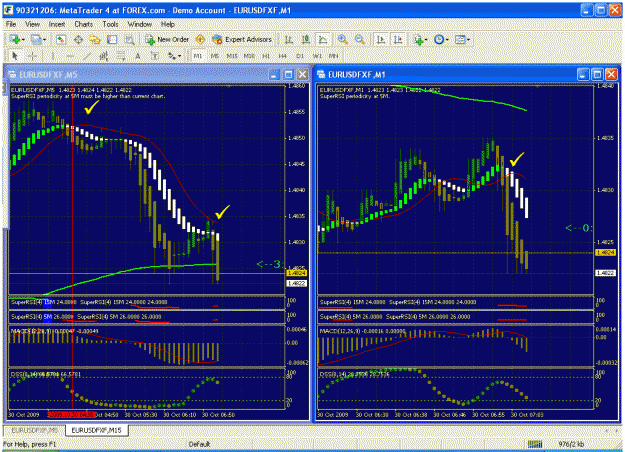Select the Crosshair tool
Image resolution: width=625 pixels, height=452 pixels.
coord(32,56)
